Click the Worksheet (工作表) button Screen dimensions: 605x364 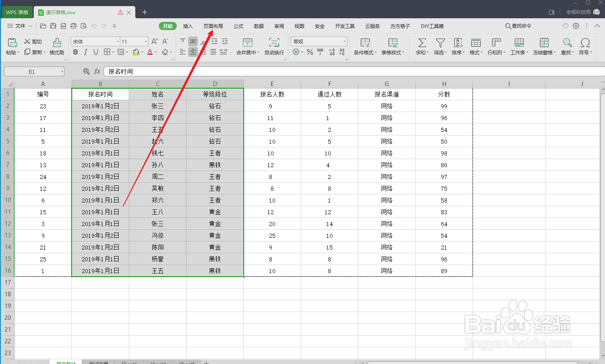pyautogui.click(x=519, y=46)
